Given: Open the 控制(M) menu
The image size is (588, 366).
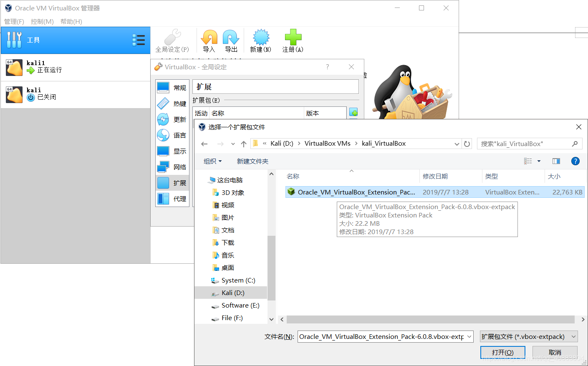Looking at the screenshot, I should pyautogui.click(x=42, y=21).
